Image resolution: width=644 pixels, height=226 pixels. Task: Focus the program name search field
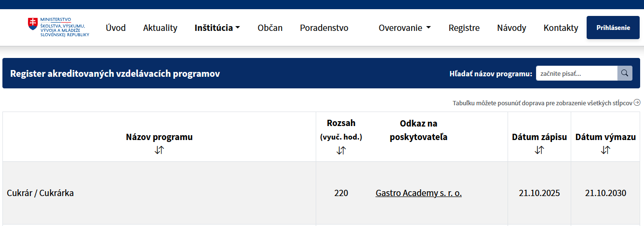pos(577,73)
